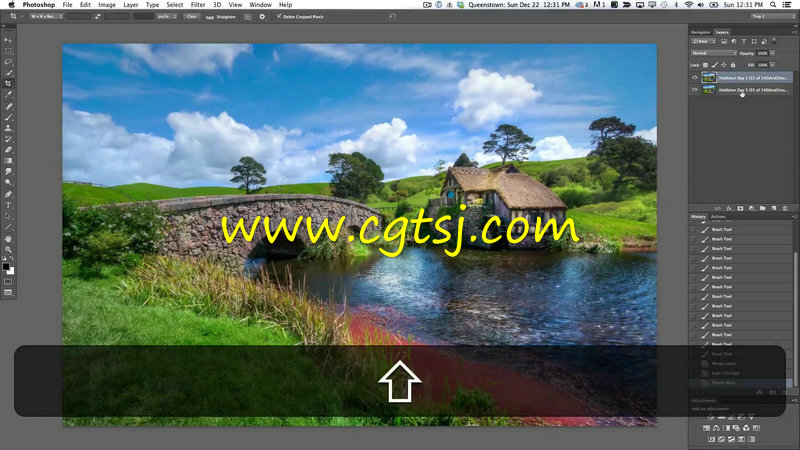Open the Normal blend mode dropdown
The width and height of the screenshot is (800, 450).
(x=714, y=53)
